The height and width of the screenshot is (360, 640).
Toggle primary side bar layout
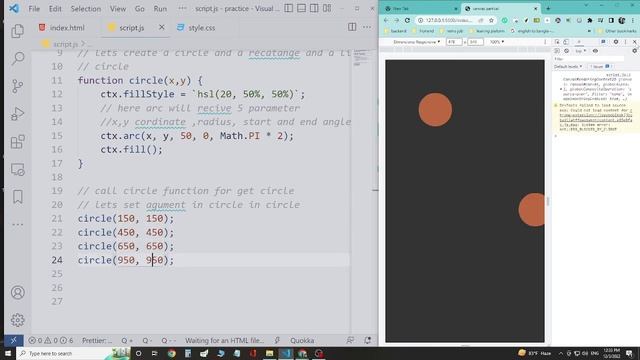(x=289, y=8)
